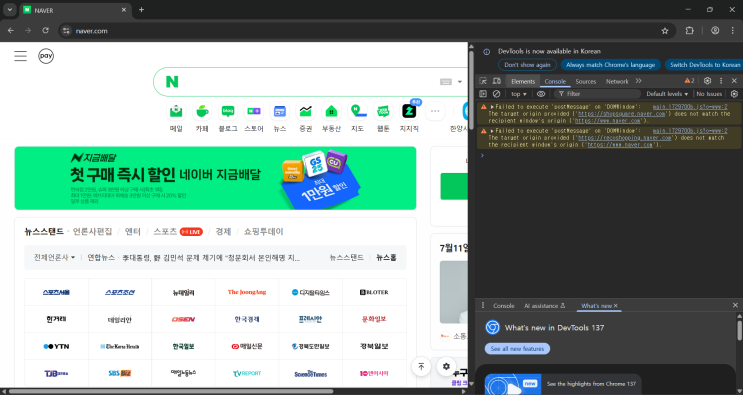Bookmark this tab with the star icon

(x=665, y=31)
